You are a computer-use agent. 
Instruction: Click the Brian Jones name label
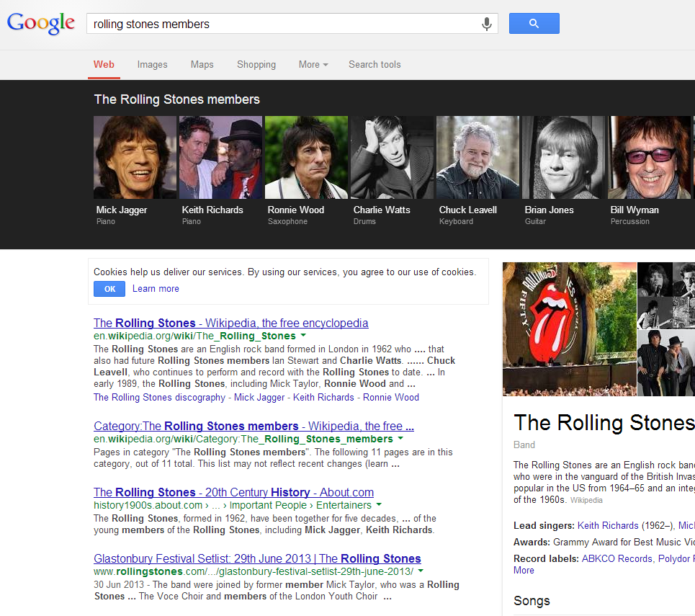550,210
